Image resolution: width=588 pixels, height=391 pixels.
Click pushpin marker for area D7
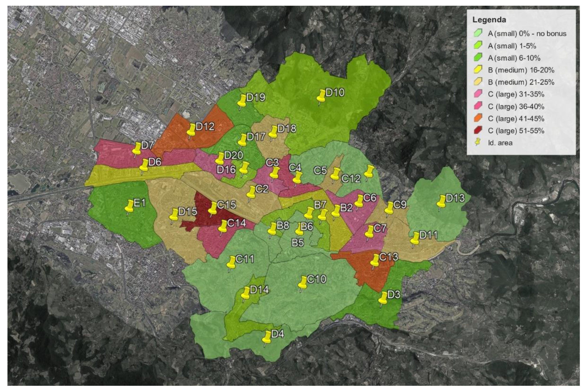(137, 149)
